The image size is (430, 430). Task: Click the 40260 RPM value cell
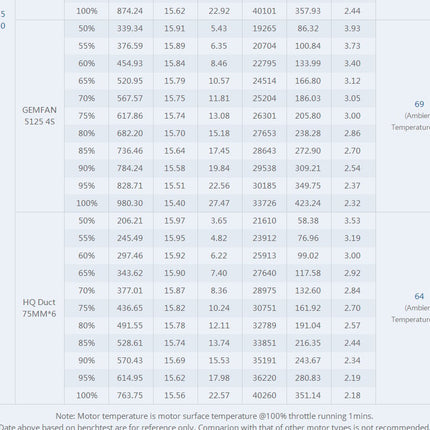point(264,395)
